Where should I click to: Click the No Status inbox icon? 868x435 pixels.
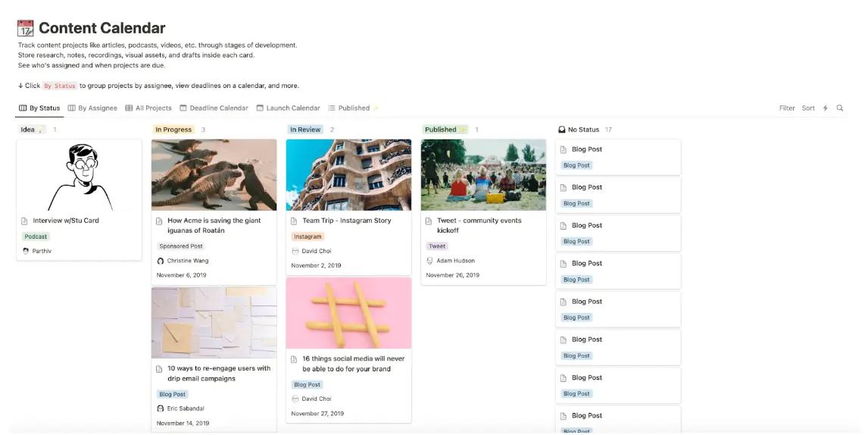click(561, 130)
